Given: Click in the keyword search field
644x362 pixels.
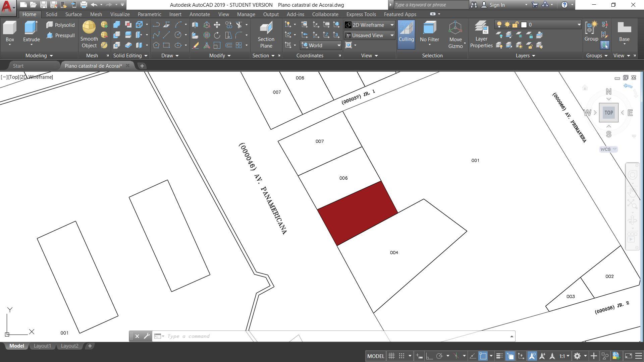Looking at the screenshot, I should click(x=431, y=5).
